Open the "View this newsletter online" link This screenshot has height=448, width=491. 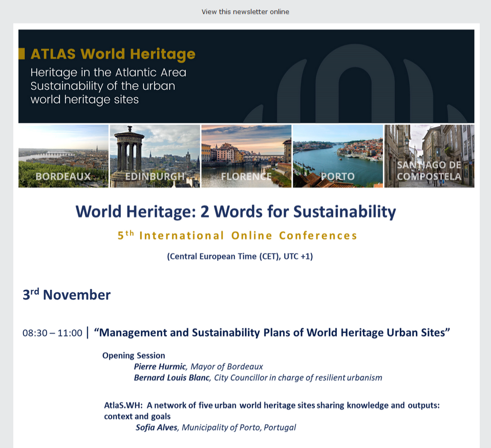click(x=245, y=12)
